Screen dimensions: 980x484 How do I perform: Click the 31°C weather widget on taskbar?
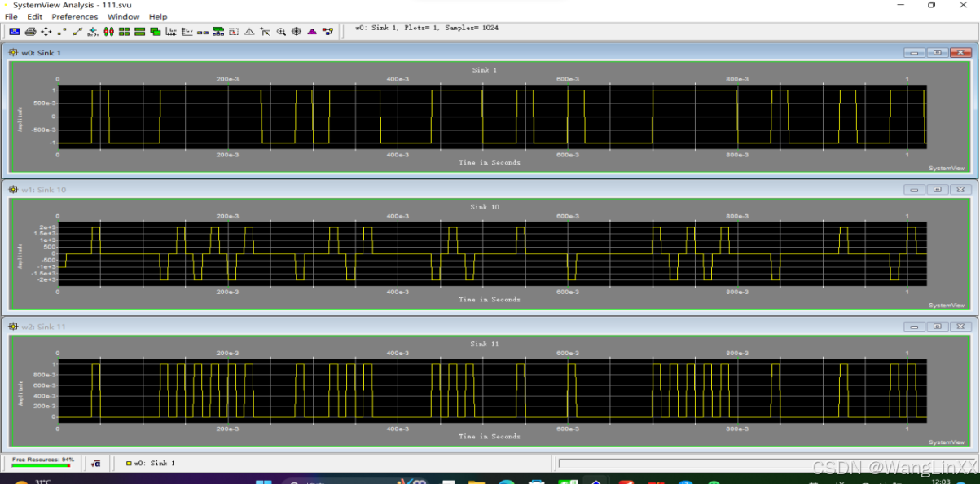click(x=33, y=482)
